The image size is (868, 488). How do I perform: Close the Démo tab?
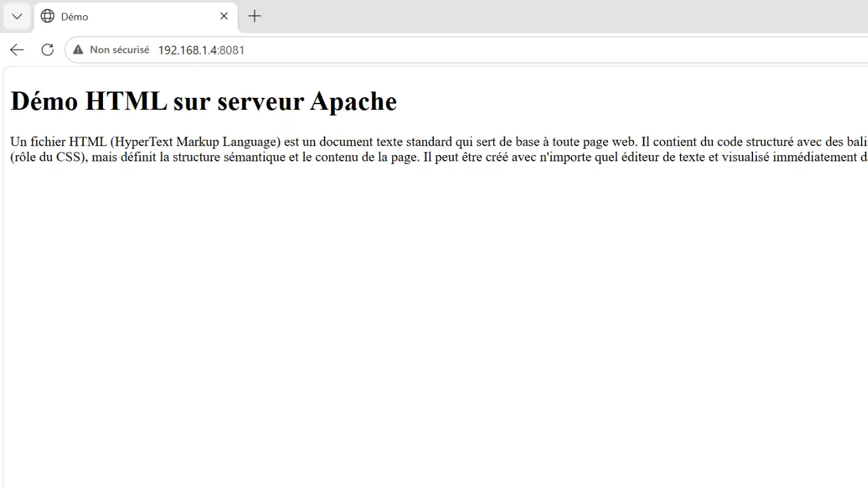click(224, 17)
